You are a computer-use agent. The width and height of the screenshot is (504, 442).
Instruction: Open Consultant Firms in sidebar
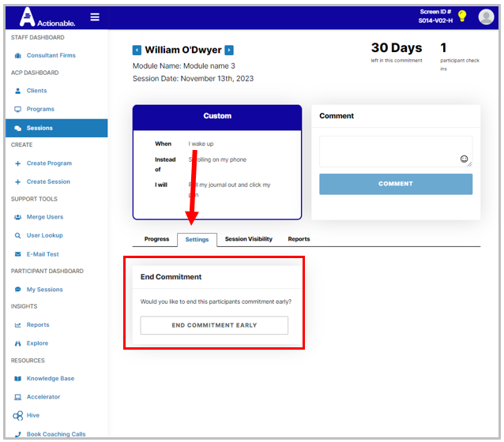click(51, 55)
